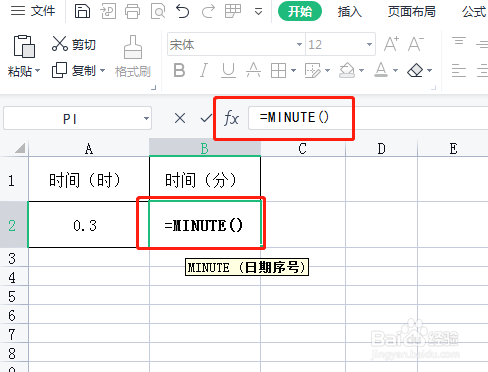Click the 剪切 cut button
The image size is (488, 372).
pyautogui.click(x=74, y=44)
